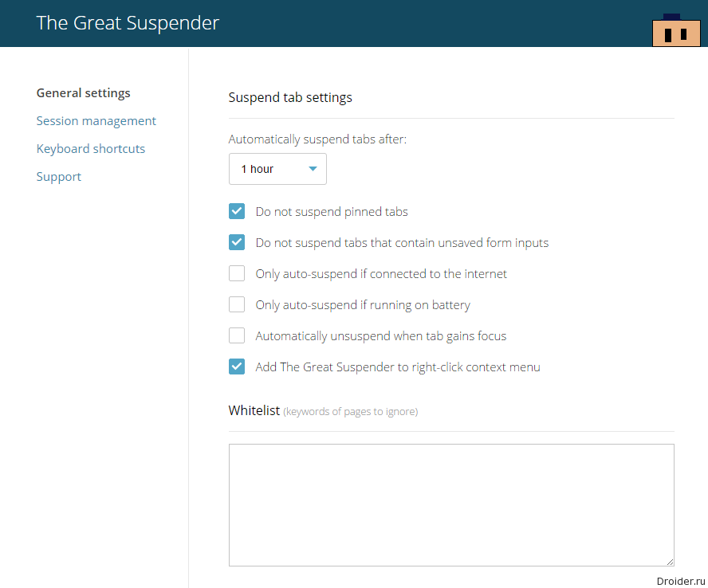Click The Great Suspender mascot icon

pyautogui.click(x=676, y=30)
